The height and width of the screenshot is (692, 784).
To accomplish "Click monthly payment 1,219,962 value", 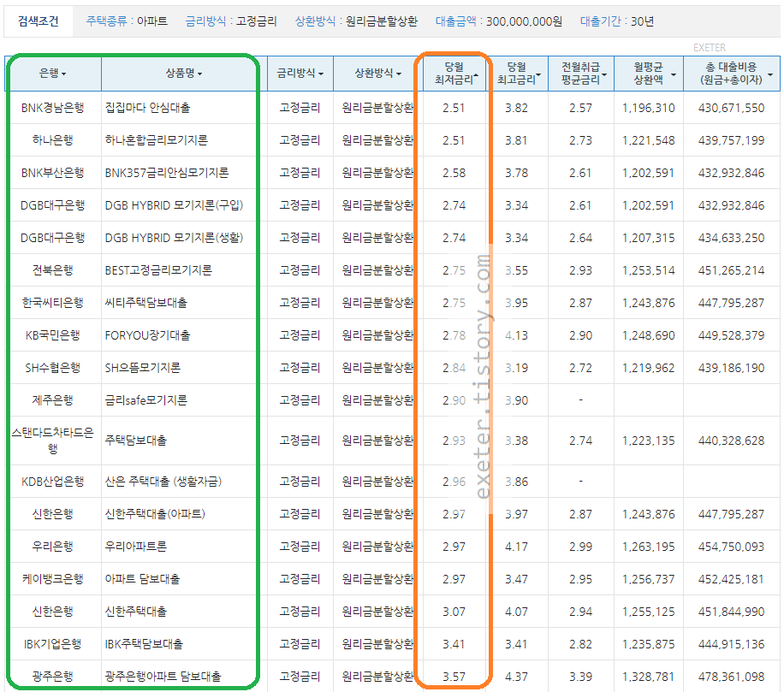I will click(x=649, y=368).
